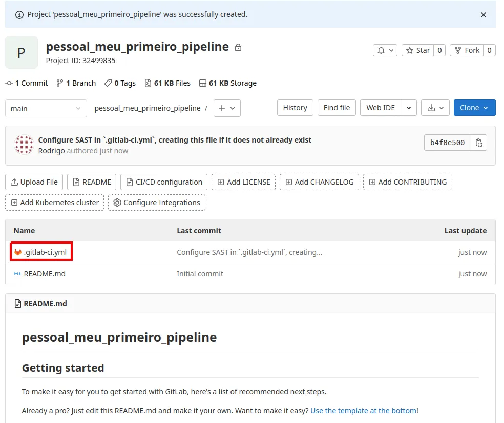This screenshot has height=423, width=504.
Task: Expand the Web IDE options chevron
Action: point(409,108)
